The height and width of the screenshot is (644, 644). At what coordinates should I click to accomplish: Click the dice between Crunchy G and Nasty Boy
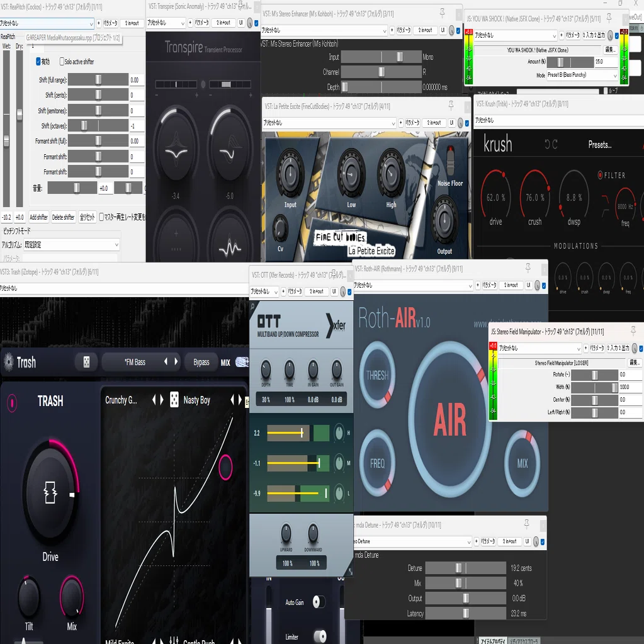pos(174,400)
